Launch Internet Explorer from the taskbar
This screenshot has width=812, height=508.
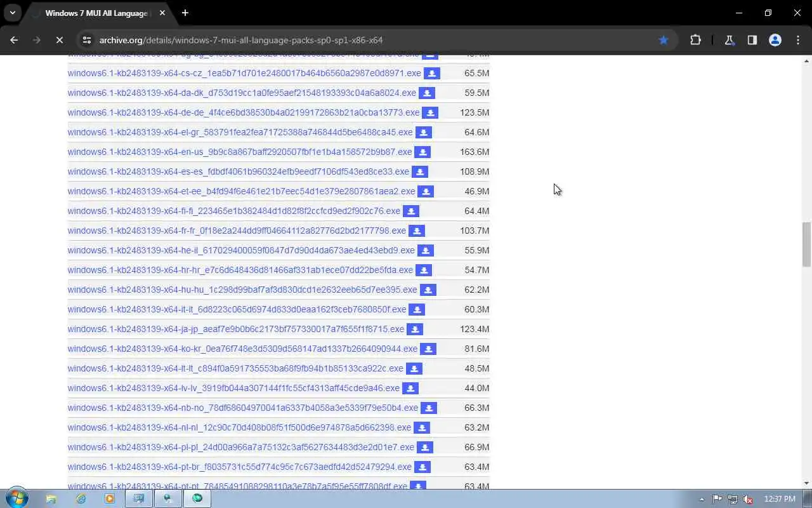[x=81, y=499]
